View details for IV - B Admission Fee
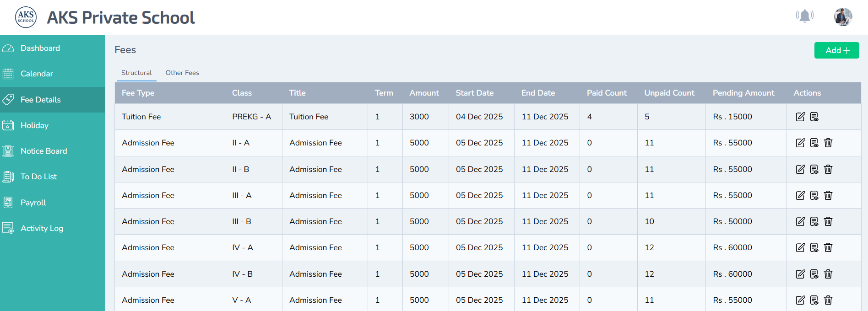The height and width of the screenshot is (311, 868). pyautogui.click(x=814, y=274)
